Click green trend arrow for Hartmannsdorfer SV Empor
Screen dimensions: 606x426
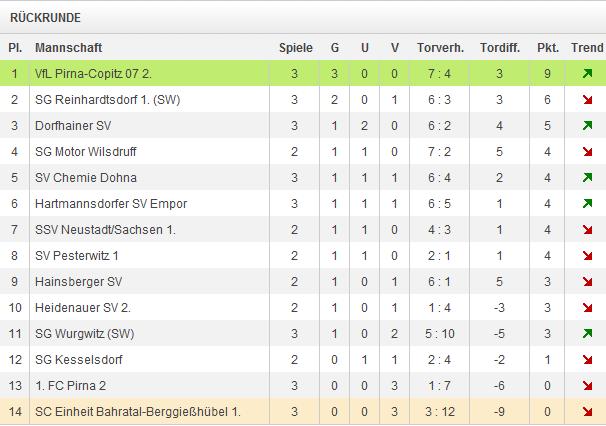click(x=587, y=203)
